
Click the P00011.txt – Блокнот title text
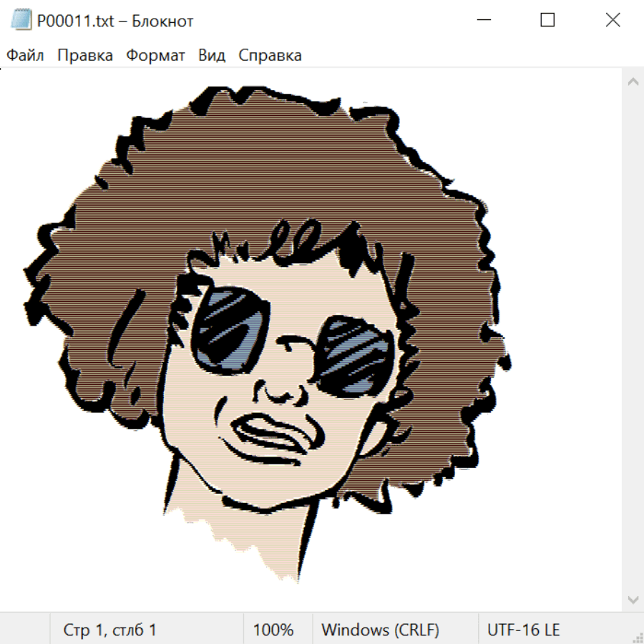(x=115, y=21)
